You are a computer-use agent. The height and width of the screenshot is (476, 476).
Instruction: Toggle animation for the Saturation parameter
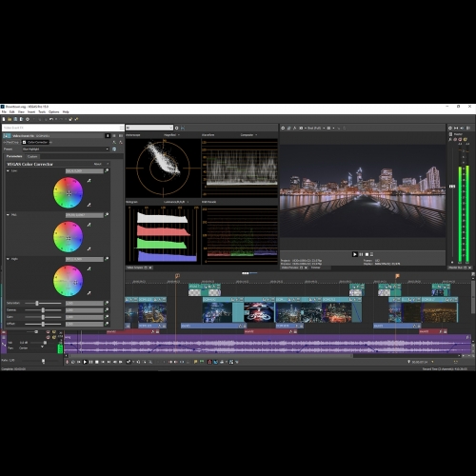[107, 303]
